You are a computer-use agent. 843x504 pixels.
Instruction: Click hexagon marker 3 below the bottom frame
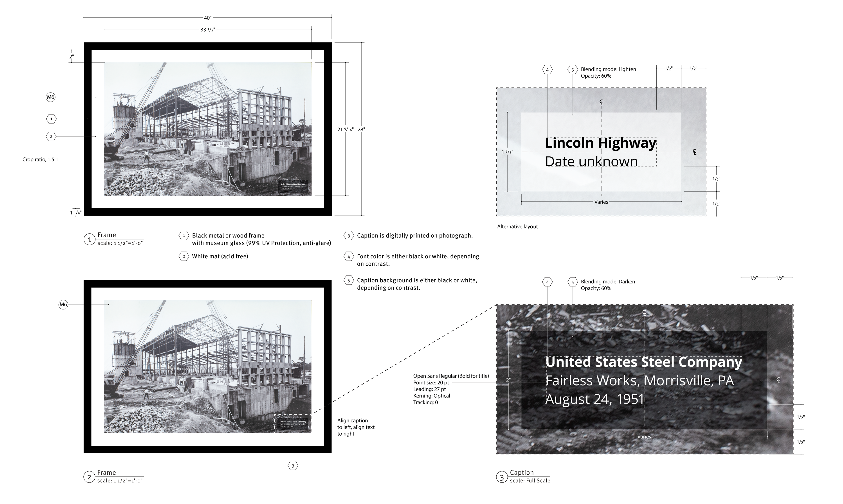coord(293,465)
